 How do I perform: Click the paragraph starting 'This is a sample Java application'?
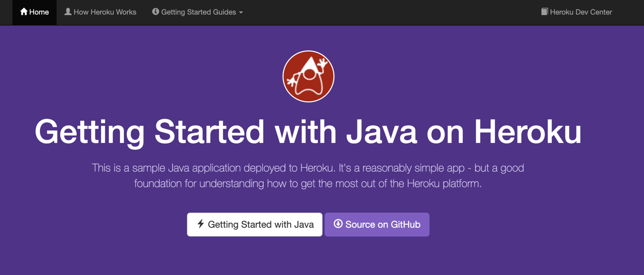coord(308,175)
